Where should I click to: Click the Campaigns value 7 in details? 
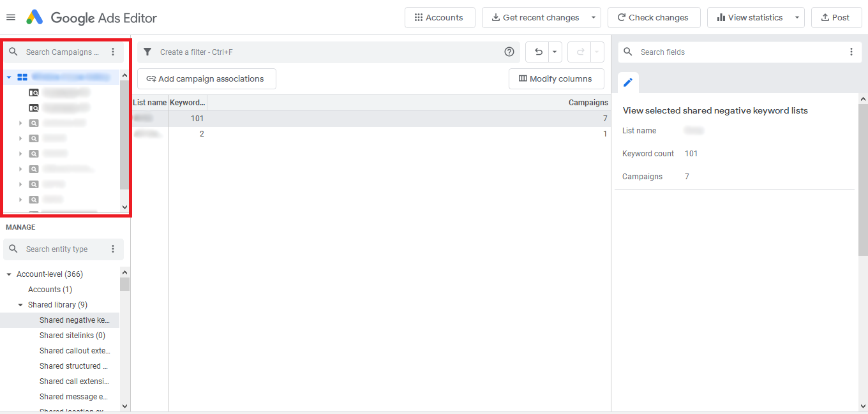click(x=687, y=177)
